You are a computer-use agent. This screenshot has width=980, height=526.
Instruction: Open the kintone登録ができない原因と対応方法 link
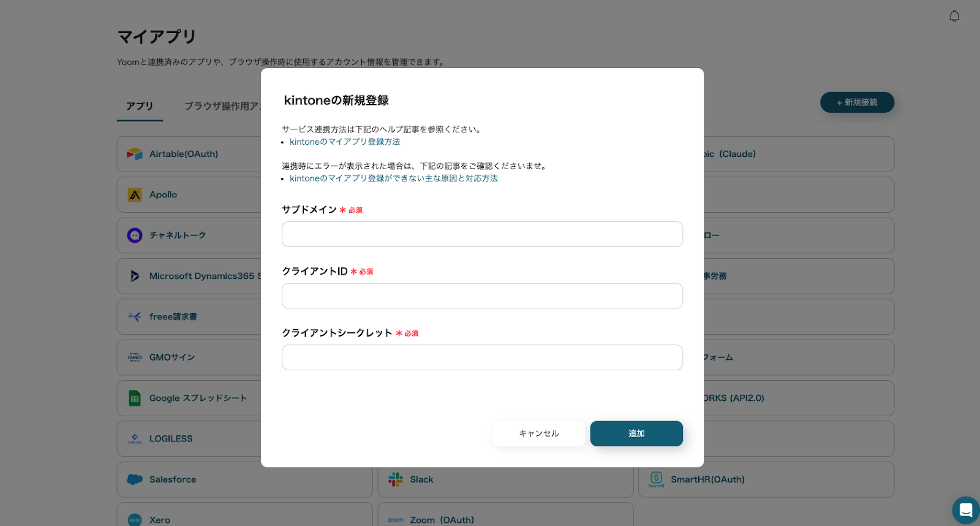click(x=394, y=178)
